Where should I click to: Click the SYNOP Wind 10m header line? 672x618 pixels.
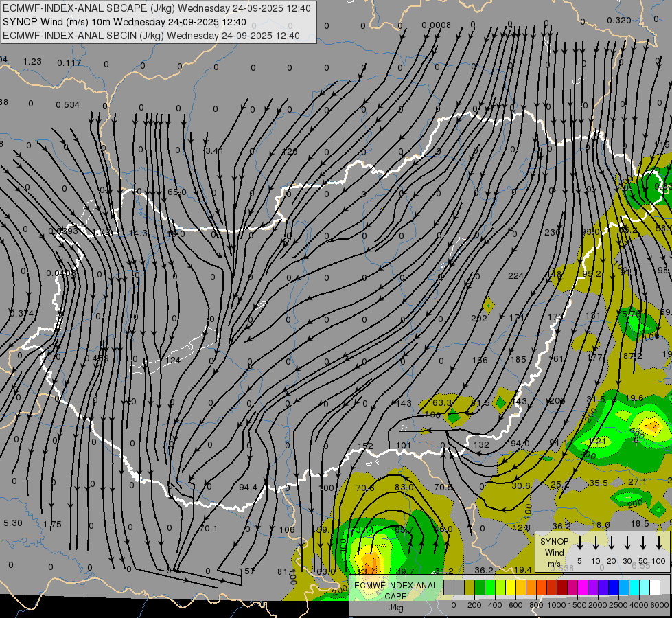(x=124, y=22)
